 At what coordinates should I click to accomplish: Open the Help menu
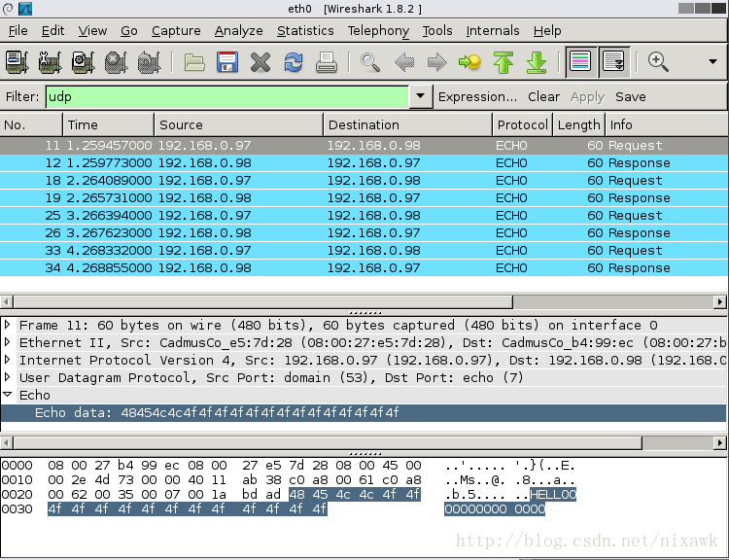547,31
